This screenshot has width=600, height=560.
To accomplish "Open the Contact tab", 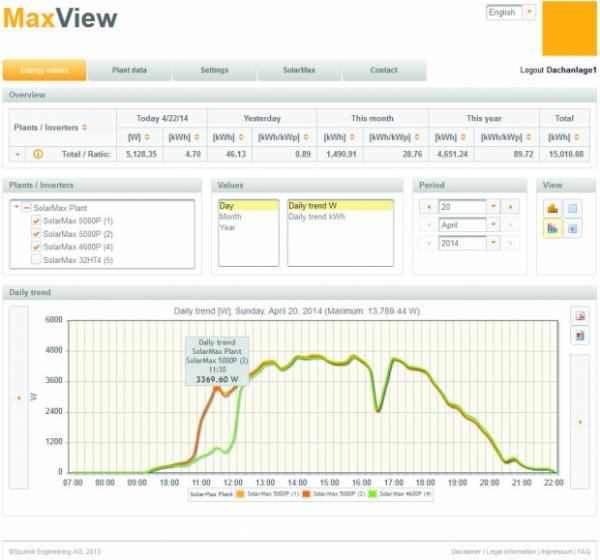I will 384,70.
